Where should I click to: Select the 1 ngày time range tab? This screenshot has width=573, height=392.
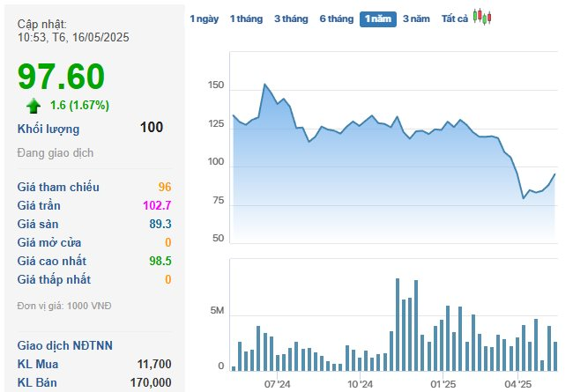click(204, 18)
